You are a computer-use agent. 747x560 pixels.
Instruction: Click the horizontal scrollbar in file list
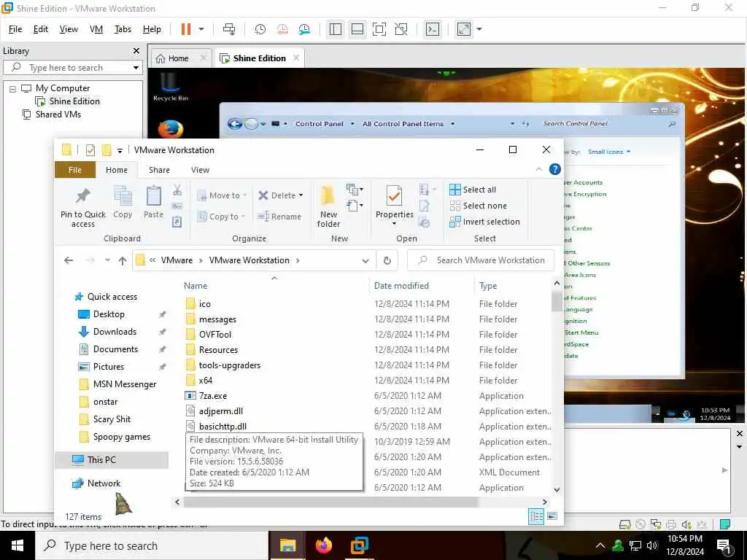click(330, 502)
